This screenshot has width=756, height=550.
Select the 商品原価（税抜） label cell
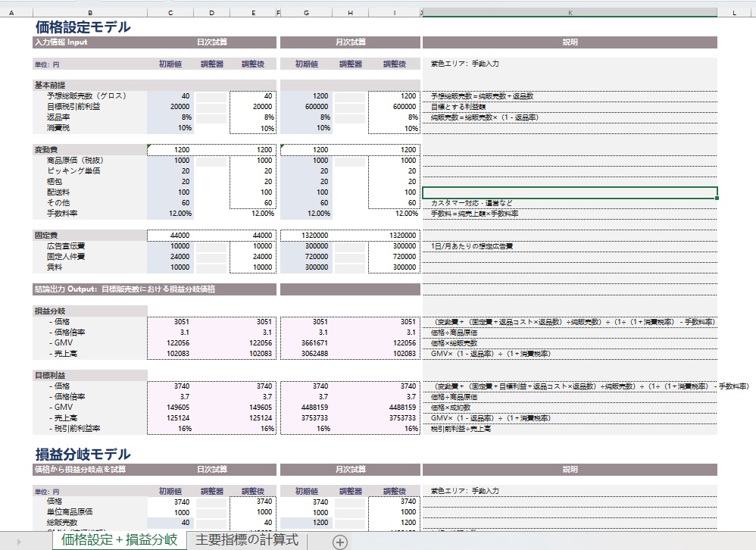(x=89, y=161)
